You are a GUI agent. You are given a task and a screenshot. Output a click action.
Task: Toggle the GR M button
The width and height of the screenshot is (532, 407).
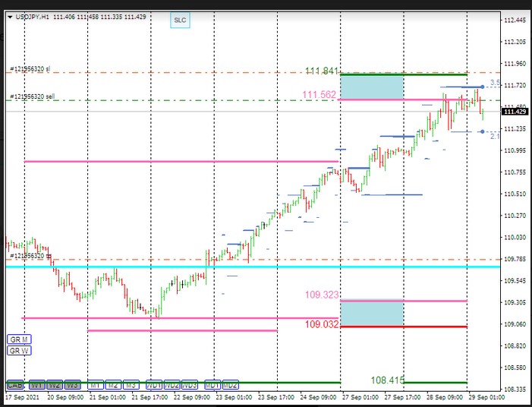pos(19,339)
